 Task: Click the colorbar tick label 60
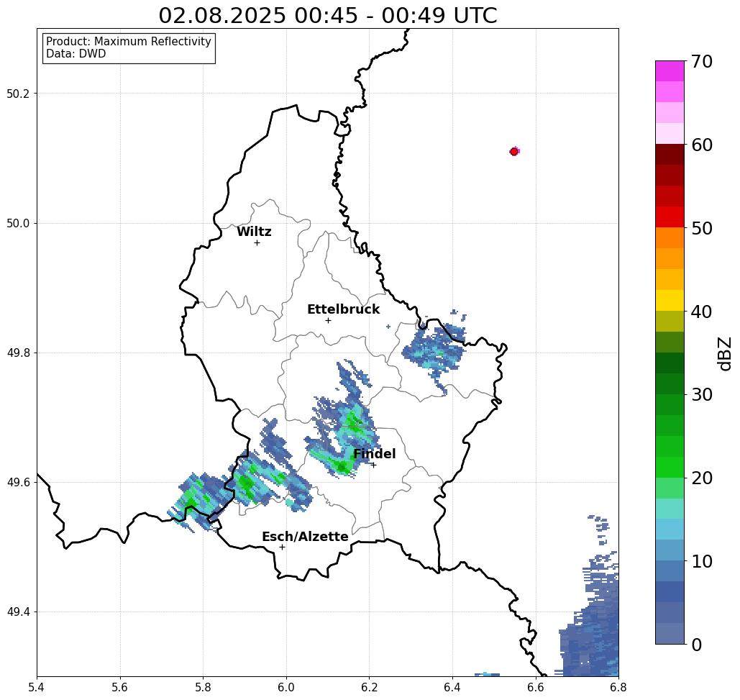[x=702, y=145]
